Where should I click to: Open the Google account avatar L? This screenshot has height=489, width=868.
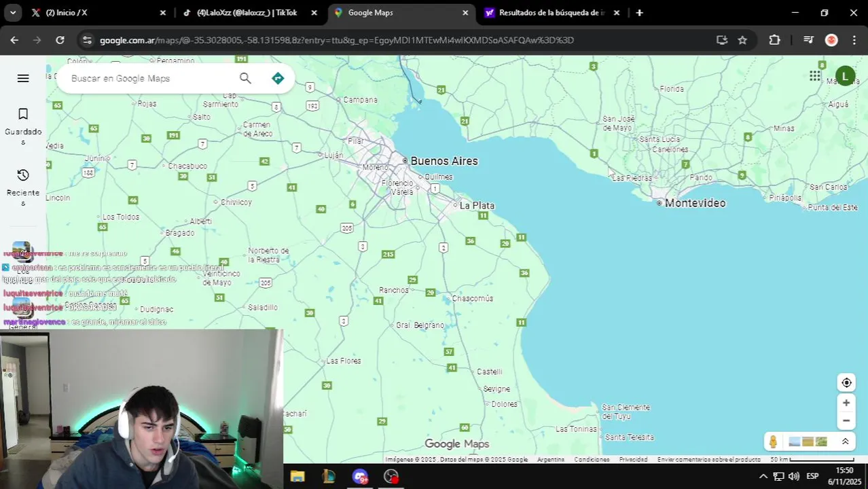(x=845, y=76)
